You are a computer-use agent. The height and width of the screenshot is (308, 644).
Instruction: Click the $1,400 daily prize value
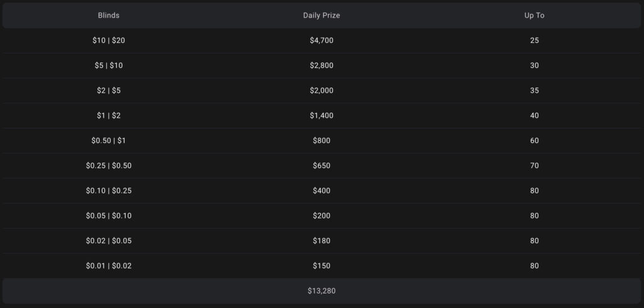point(321,116)
